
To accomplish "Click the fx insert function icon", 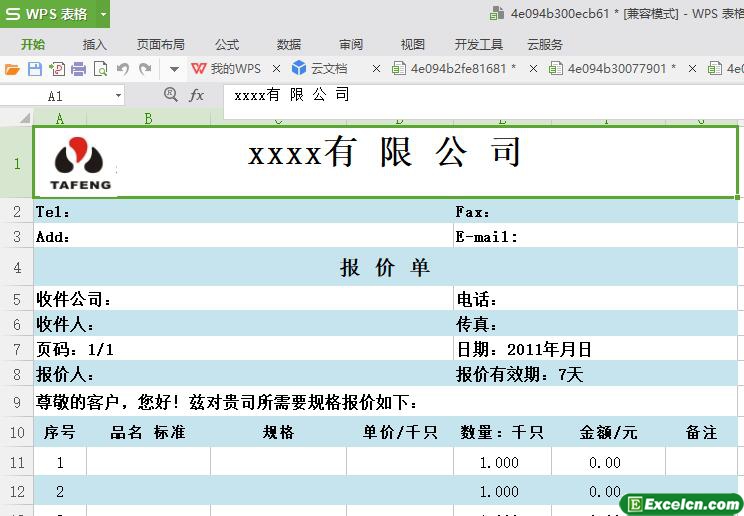I will (x=196, y=95).
